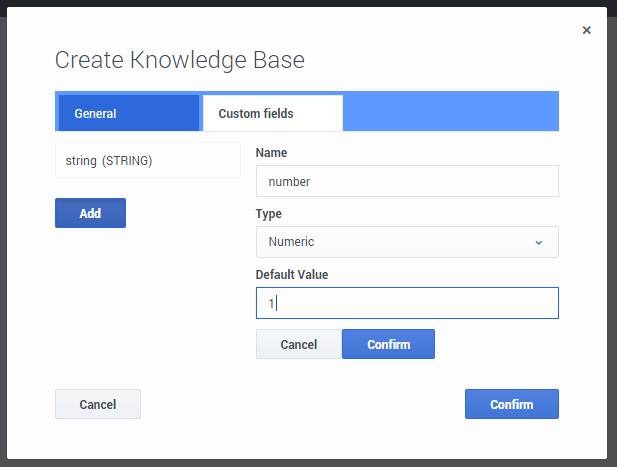Viewport: 617px width, 467px height.
Task: Focus the Default Value input field
Action: 406,303
